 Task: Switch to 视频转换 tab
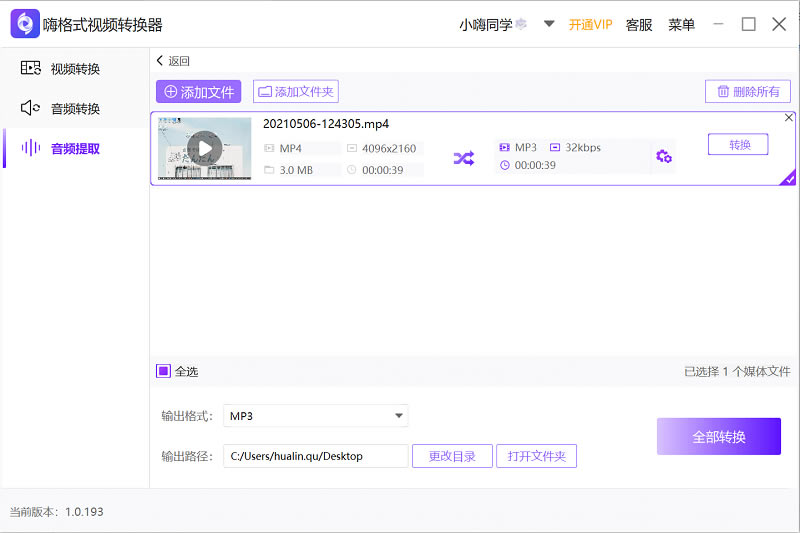coord(75,69)
